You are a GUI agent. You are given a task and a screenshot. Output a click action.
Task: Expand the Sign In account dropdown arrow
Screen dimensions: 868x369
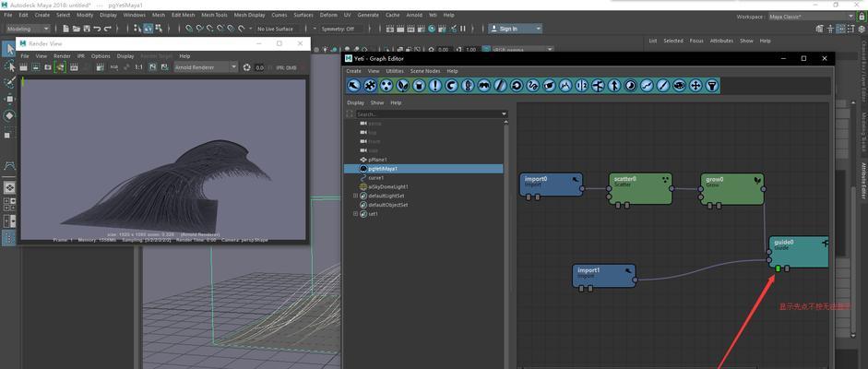pos(538,29)
